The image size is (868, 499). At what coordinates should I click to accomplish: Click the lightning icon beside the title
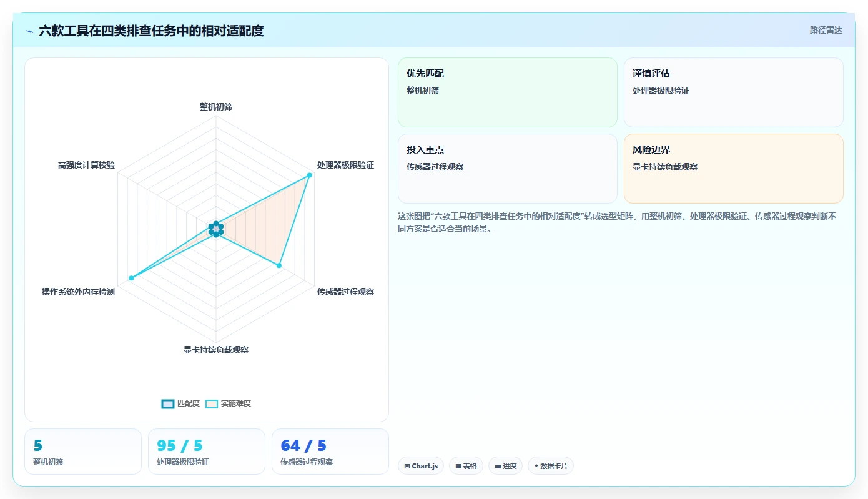tap(29, 31)
